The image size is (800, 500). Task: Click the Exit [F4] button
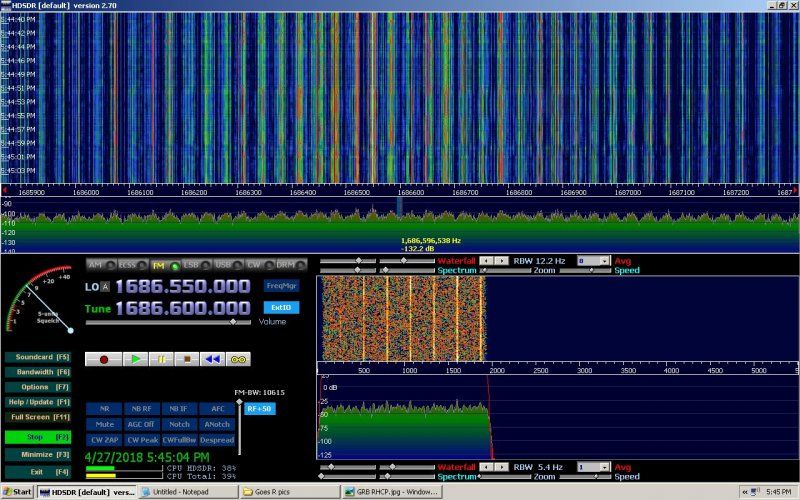coord(38,472)
